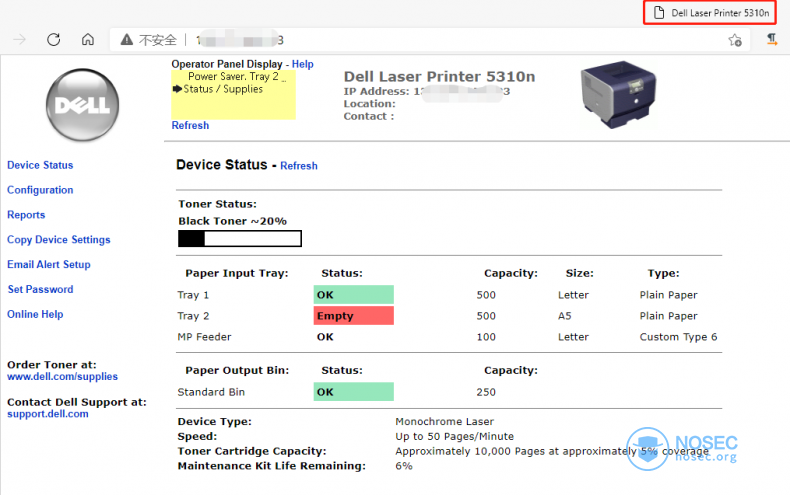Open the Configuration page
Viewport: 790px width, 495px height.
[x=40, y=190]
